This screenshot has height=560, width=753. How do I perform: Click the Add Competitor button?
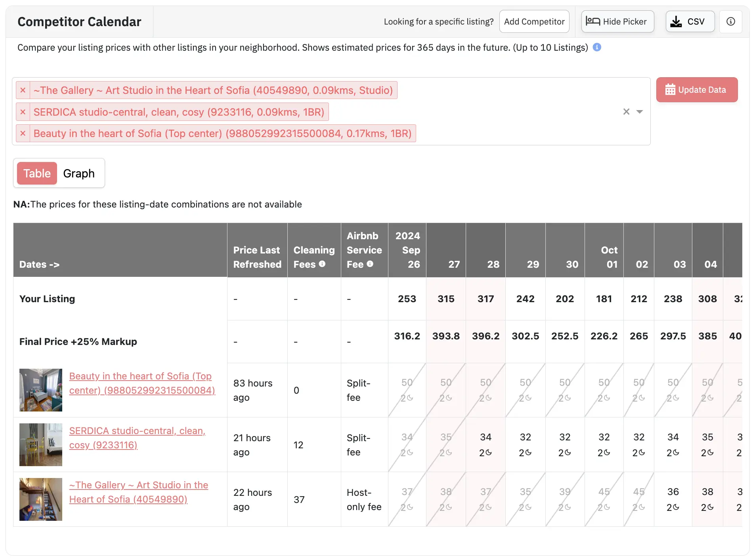coord(534,21)
